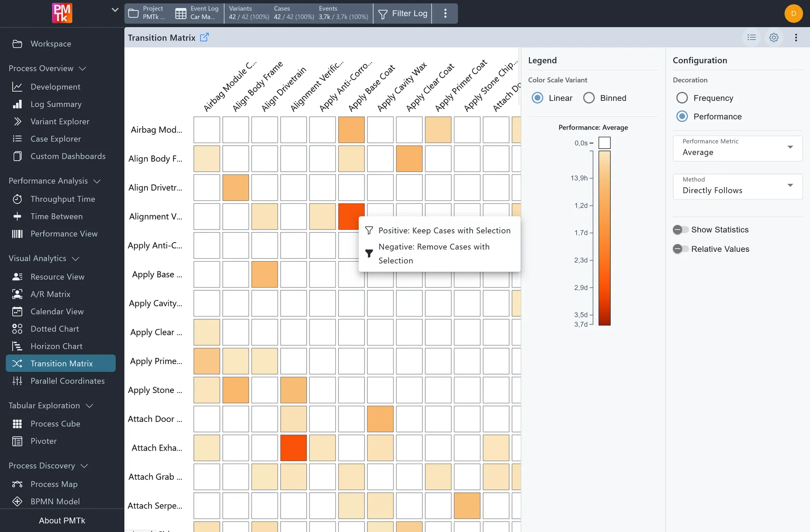This screenshot has width=810, height=532.
Task: Collapse the Performance Analysis section
Action: pos(54,181)
